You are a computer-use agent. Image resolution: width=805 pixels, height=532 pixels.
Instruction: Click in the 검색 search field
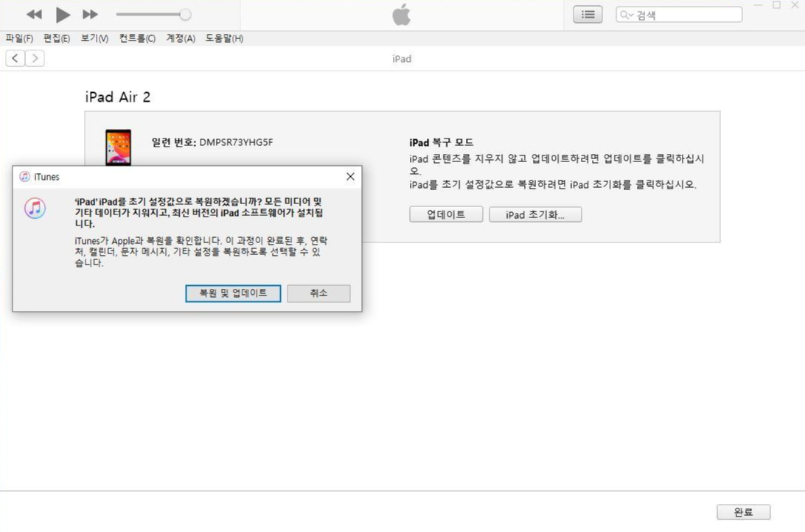[x=679, y=15]
